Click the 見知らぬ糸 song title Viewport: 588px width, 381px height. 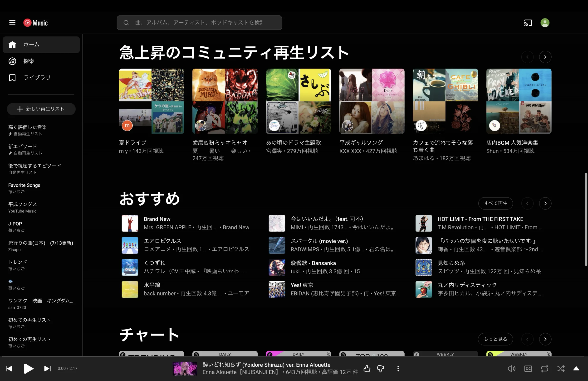pos(451,263)
